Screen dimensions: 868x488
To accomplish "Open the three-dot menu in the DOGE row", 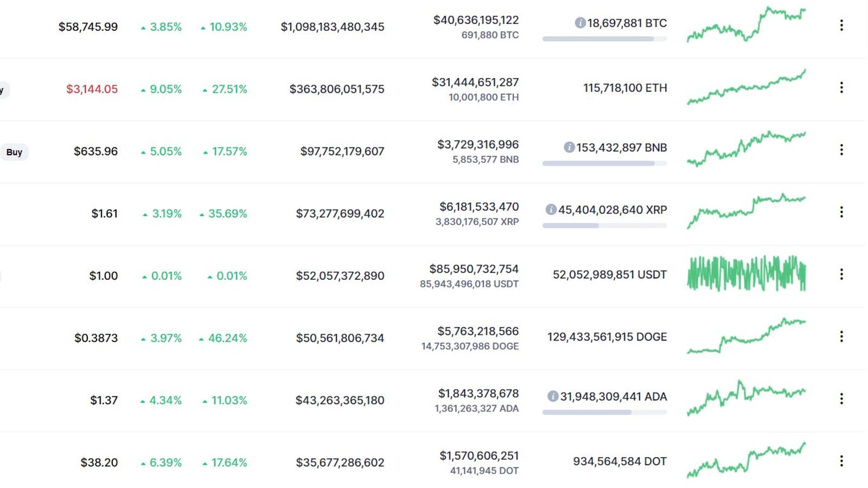I will pos(841,337).
